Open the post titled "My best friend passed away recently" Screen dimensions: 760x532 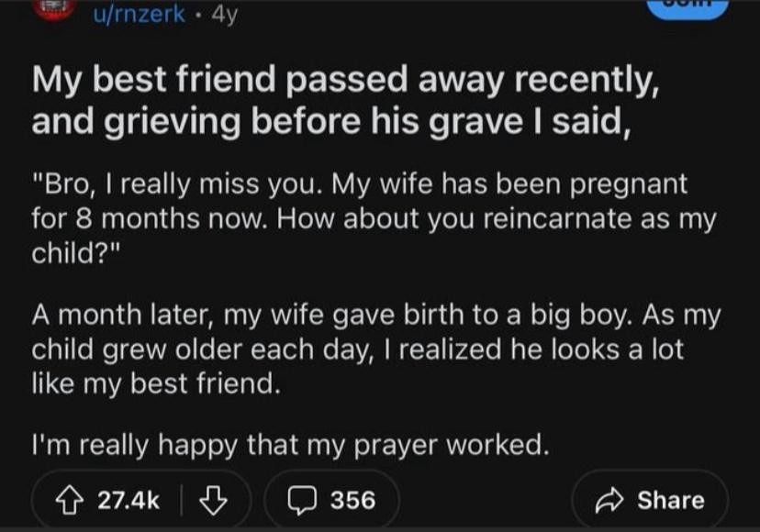tap(344, 83)
